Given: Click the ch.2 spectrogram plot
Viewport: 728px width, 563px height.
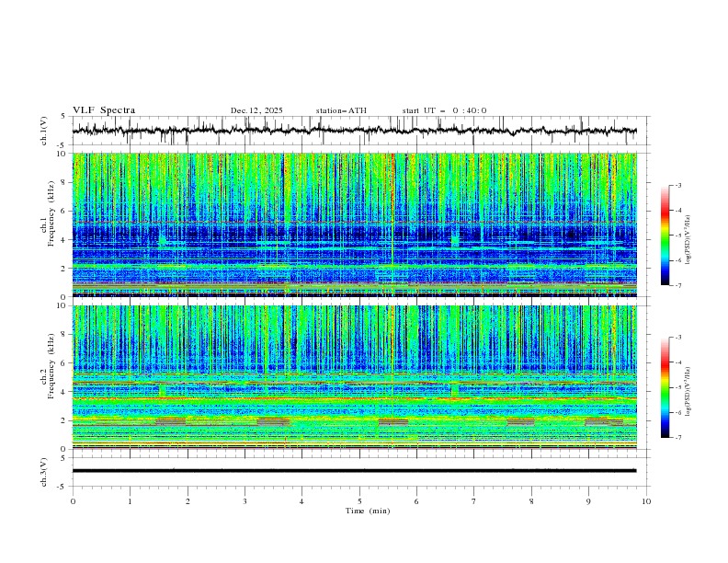Looking at the screenshot, I should tap(355, 377).
